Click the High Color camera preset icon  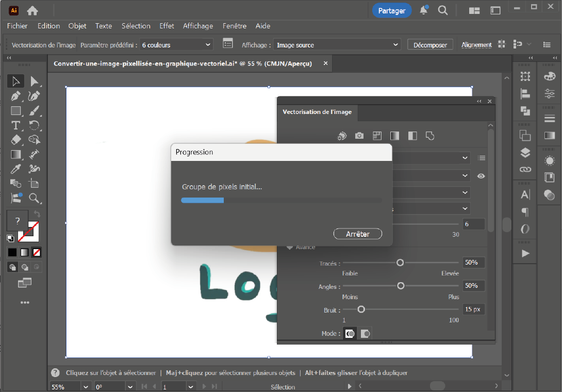point(359,136)
